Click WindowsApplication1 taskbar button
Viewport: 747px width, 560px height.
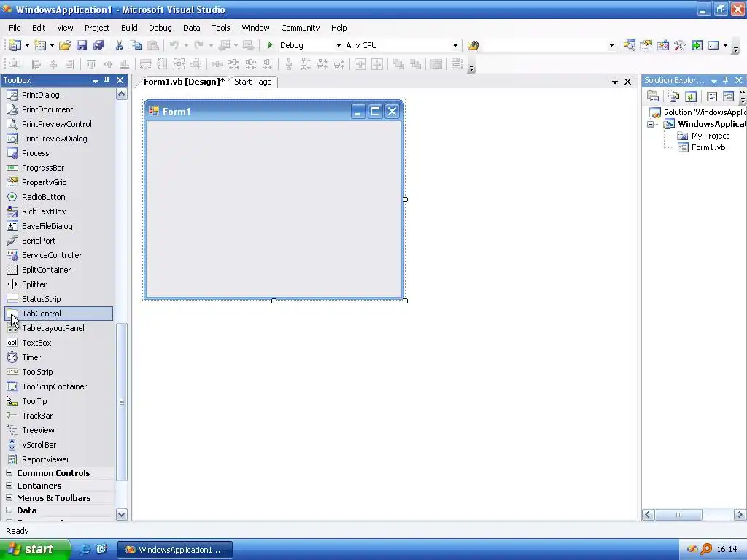pyautogui.click(x=175, y=550)
